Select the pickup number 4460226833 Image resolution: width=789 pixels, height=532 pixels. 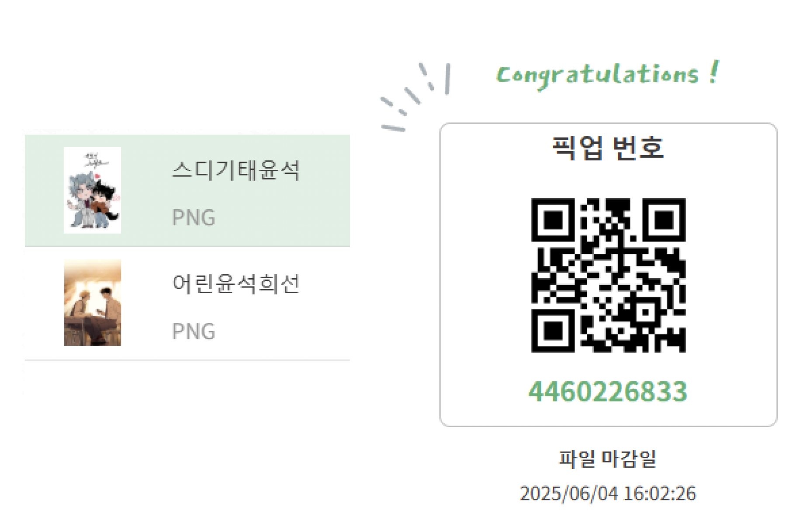[x=608, y=391]
